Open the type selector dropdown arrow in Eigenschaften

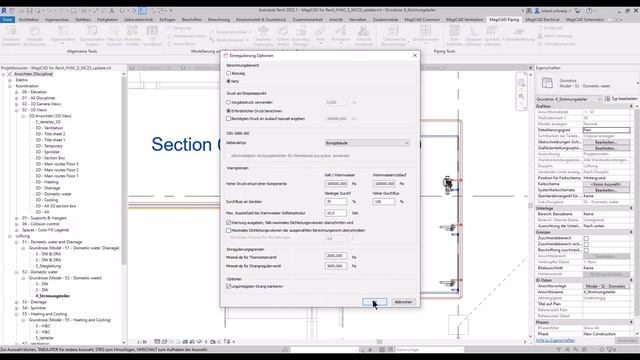tap(637, 83)
